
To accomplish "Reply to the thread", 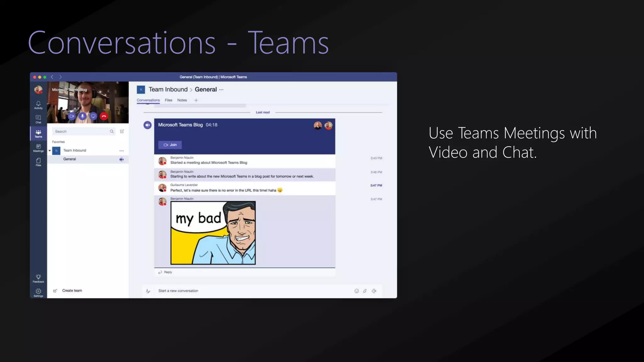I will (165, 272).
